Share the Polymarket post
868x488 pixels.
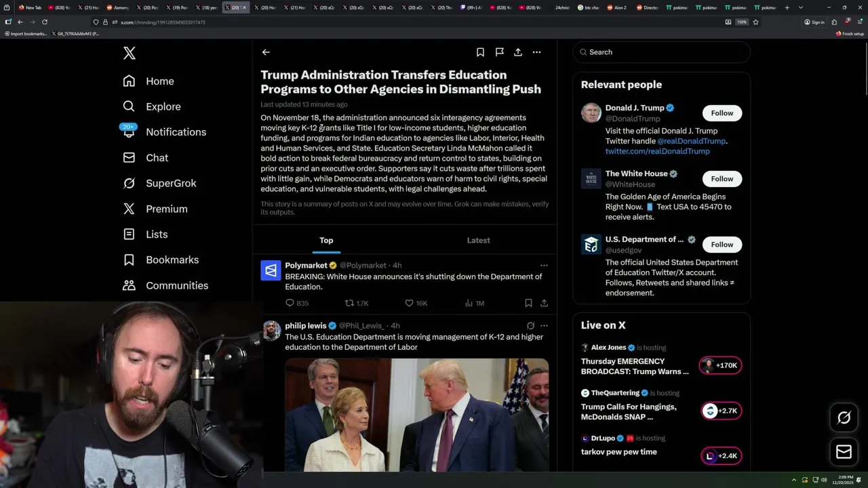pos(544,303)
